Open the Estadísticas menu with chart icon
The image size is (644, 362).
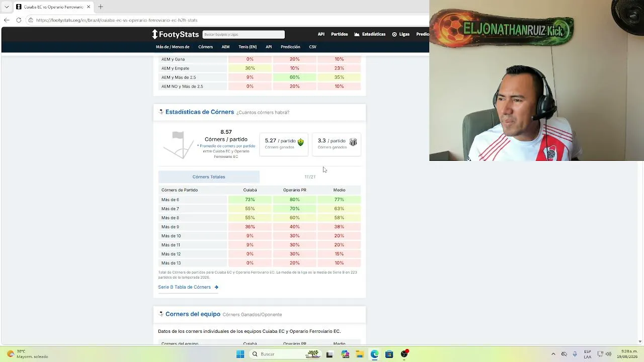(x=370, y=34)
